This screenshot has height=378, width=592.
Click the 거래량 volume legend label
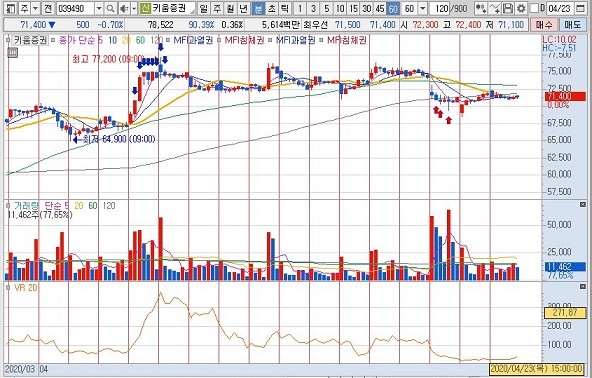(x=26, y=206)
